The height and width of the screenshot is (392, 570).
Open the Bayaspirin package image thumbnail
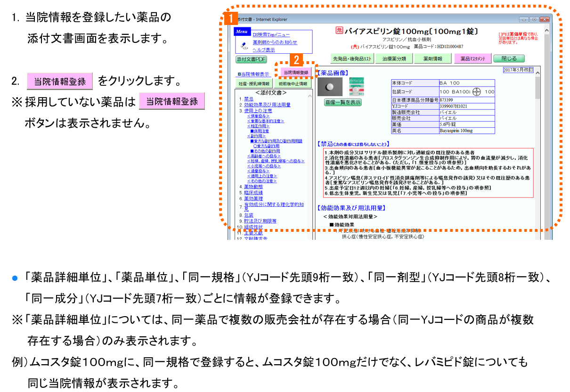(x=356, y=87)
